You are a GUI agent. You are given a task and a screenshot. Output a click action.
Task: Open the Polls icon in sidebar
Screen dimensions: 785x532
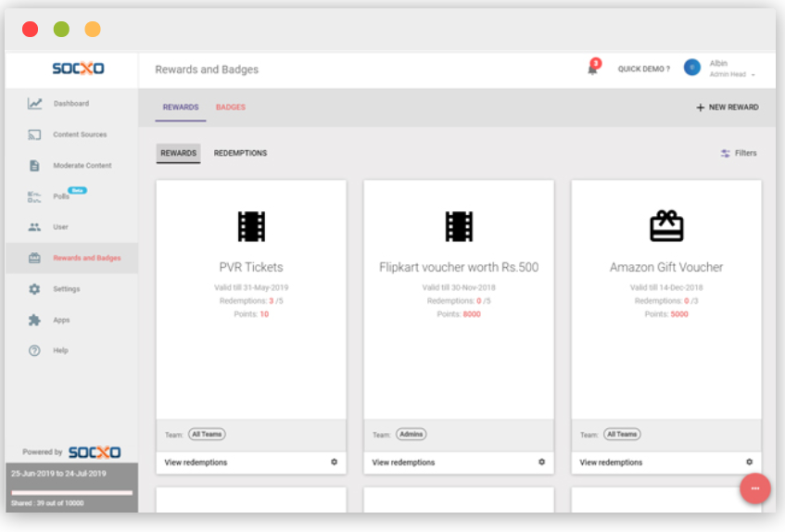[x=34, y=196]
